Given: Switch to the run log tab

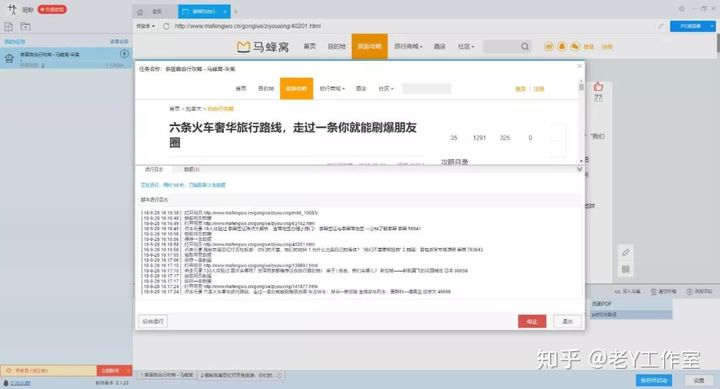Looking at the screenshot, I should tap(154, 169).
